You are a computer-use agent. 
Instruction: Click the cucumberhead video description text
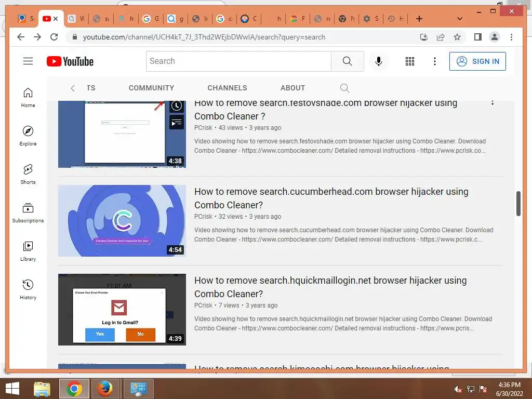344,235
